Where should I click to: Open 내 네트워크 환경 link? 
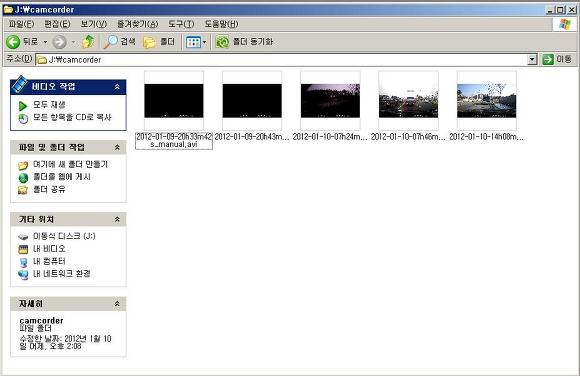pos(62,274)
